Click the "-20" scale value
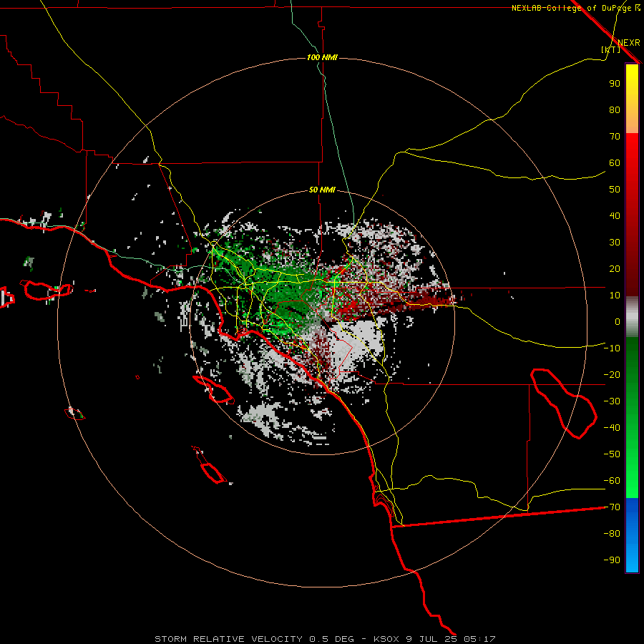Viewport: 644px width, 644px height. 612,374
